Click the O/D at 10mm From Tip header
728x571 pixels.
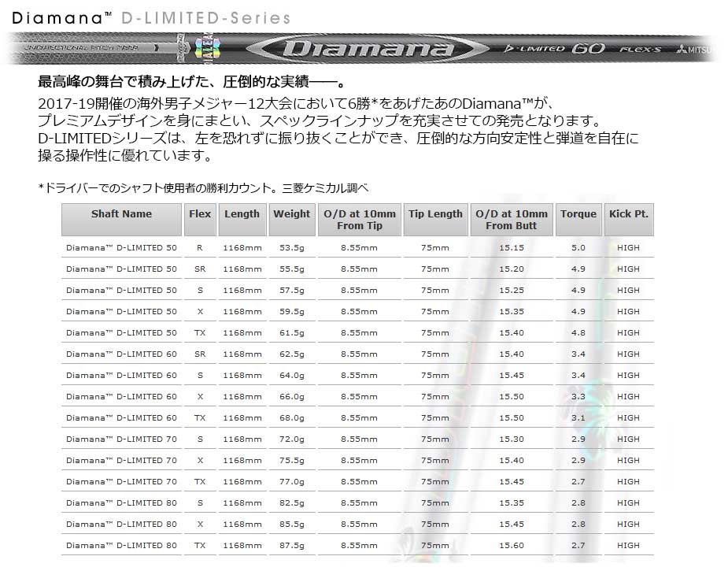(360, 219)
